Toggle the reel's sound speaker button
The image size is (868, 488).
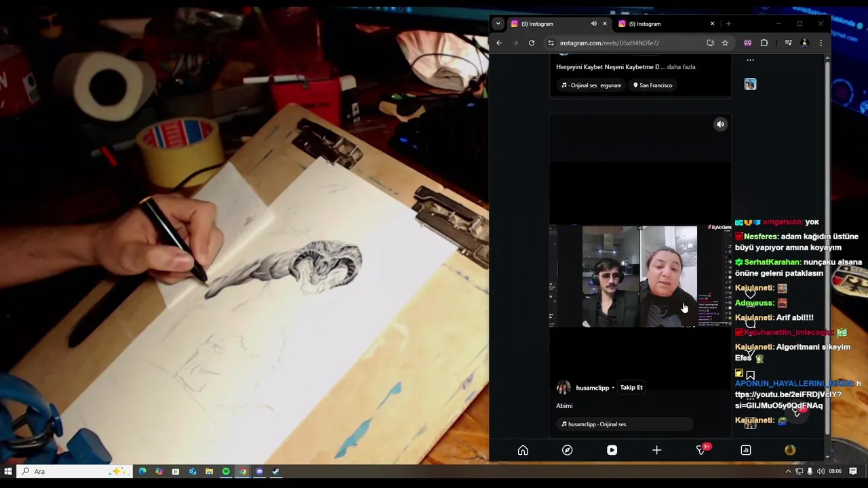pyautogui.click(x=721, y=124)
